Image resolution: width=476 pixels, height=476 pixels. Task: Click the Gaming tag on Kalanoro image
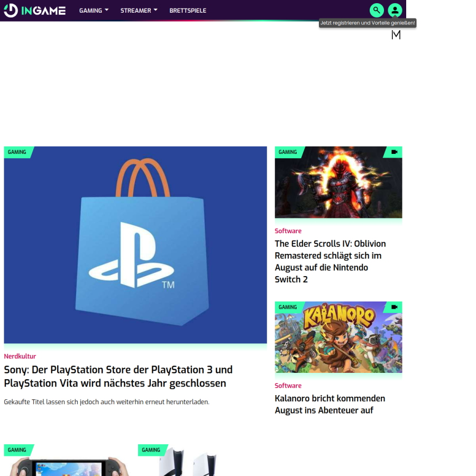pos(288,307)
